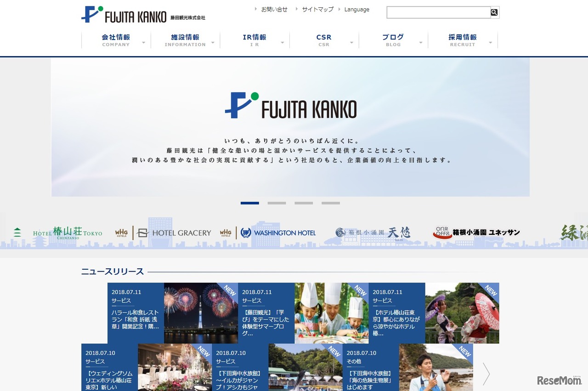The height and width of the screenshot is (391, 588).
Task: Open the IR情報 menu
Action: 254,40
